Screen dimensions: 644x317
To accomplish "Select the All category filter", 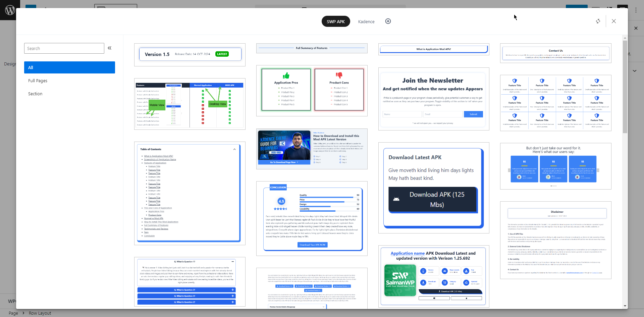I will 69,67.
